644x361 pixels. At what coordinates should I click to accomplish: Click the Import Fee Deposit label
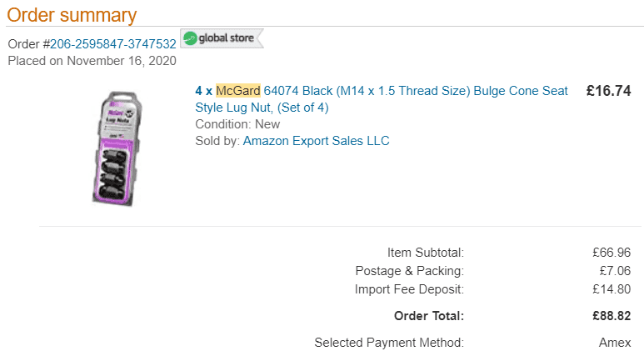pos(410,289)
